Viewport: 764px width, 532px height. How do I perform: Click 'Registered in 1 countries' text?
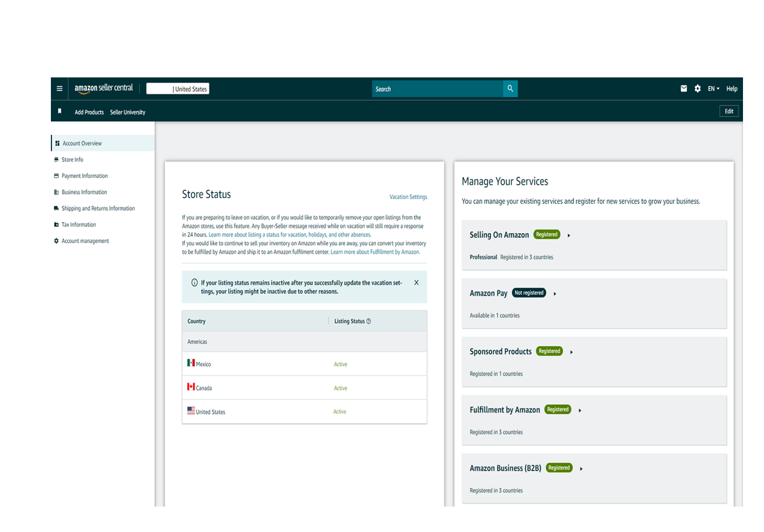[496, 374]
